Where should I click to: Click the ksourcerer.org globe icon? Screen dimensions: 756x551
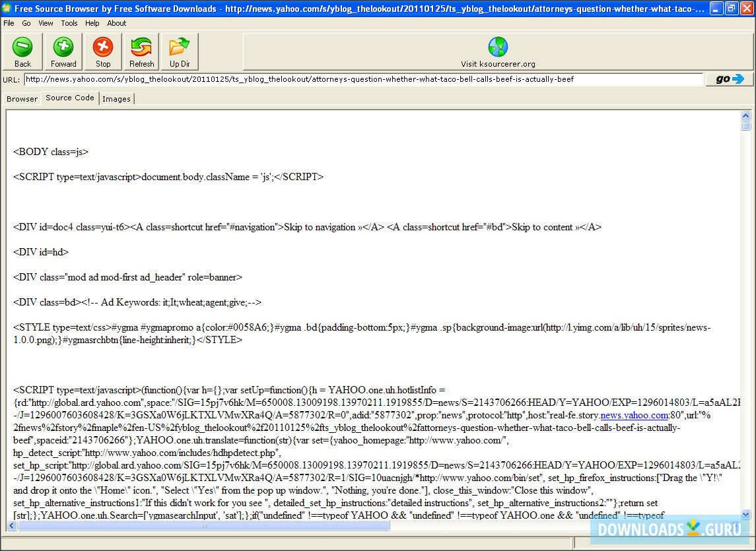[x=497, y=46]
